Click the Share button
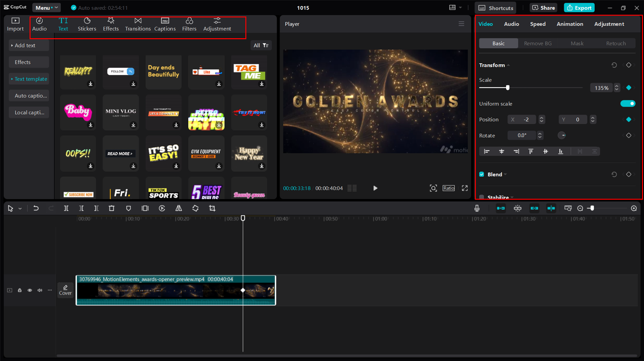Image resolution: width=644 pixels, height=361 pixels. point(543,8)
